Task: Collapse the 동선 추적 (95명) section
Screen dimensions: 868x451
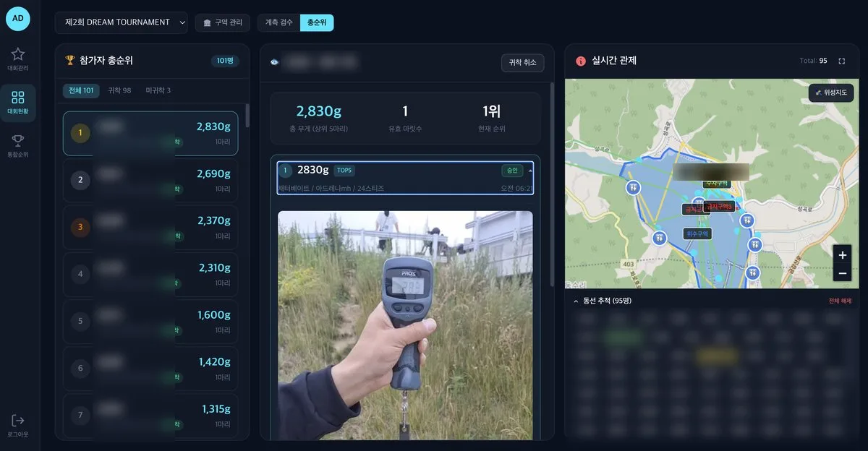Action: [x=576, y=301]
